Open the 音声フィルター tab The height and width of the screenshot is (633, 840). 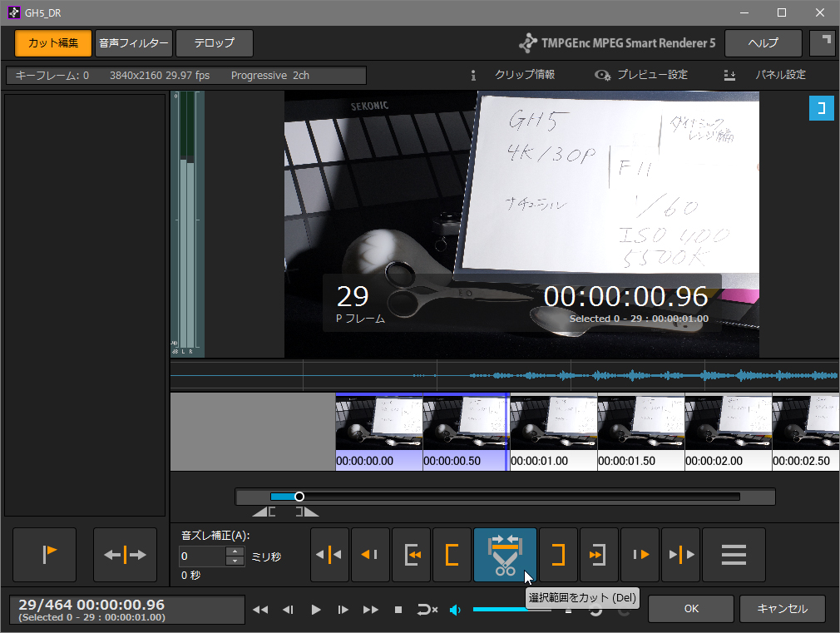point(133,43)
